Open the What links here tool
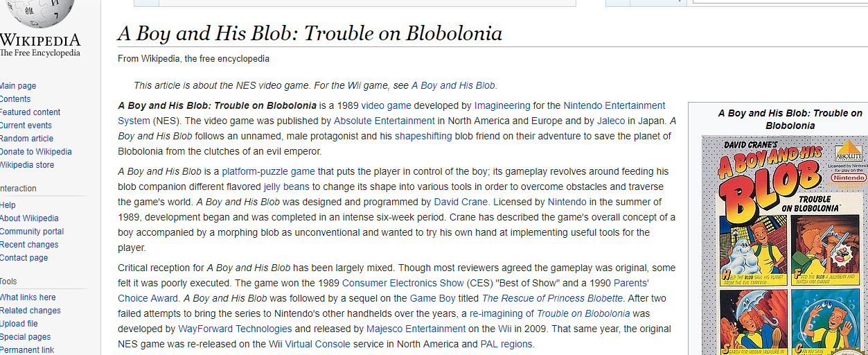 point(28,297)
